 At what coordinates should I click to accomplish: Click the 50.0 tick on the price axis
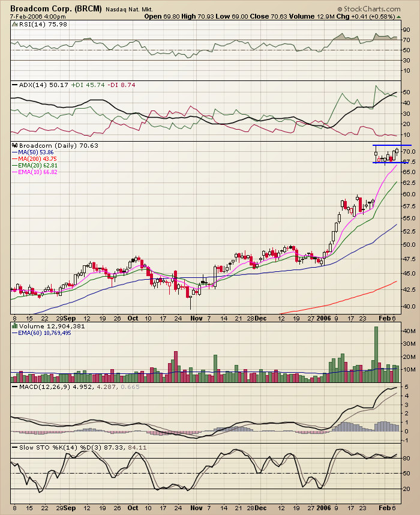pyautogui.click(x=409, y=245)
